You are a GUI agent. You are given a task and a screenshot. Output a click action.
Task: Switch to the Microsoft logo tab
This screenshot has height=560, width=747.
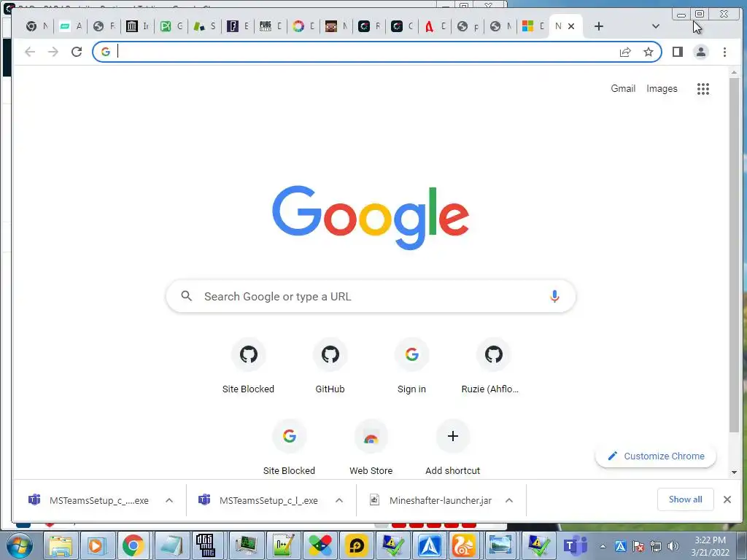click(x=533, y=26)
